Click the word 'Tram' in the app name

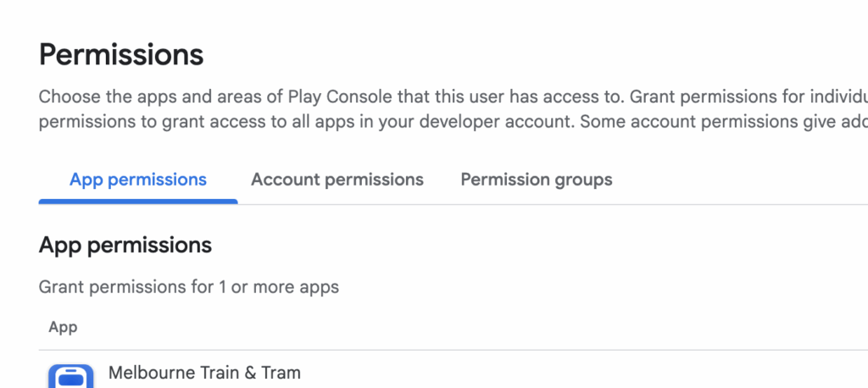pyautogui.click(x=281, y=373)
